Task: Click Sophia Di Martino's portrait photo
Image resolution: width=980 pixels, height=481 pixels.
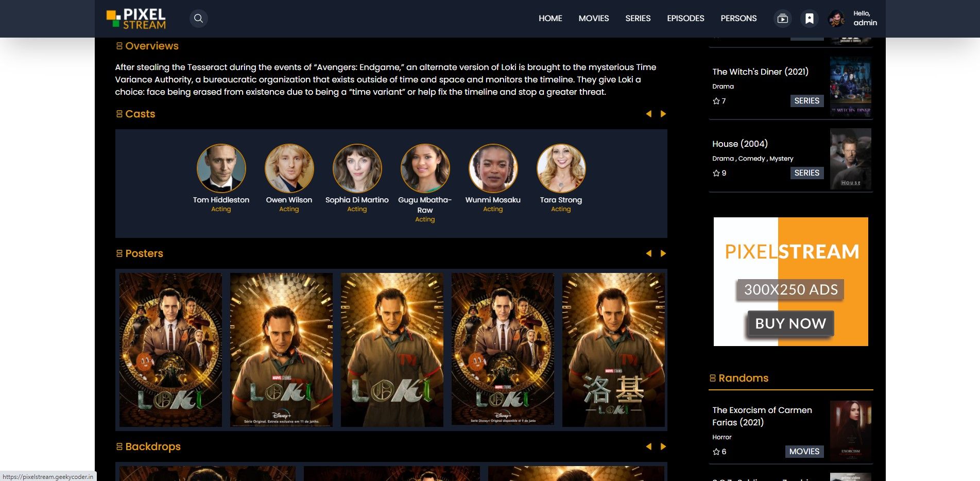Action: [357, 168]
